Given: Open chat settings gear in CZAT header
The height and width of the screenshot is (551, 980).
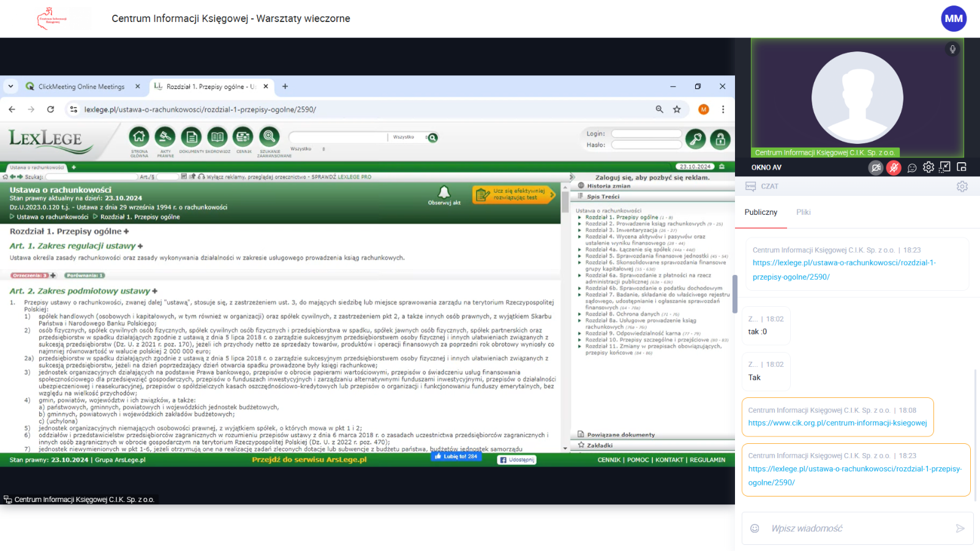Looking at the screenshot, I should tap(962, 187).
